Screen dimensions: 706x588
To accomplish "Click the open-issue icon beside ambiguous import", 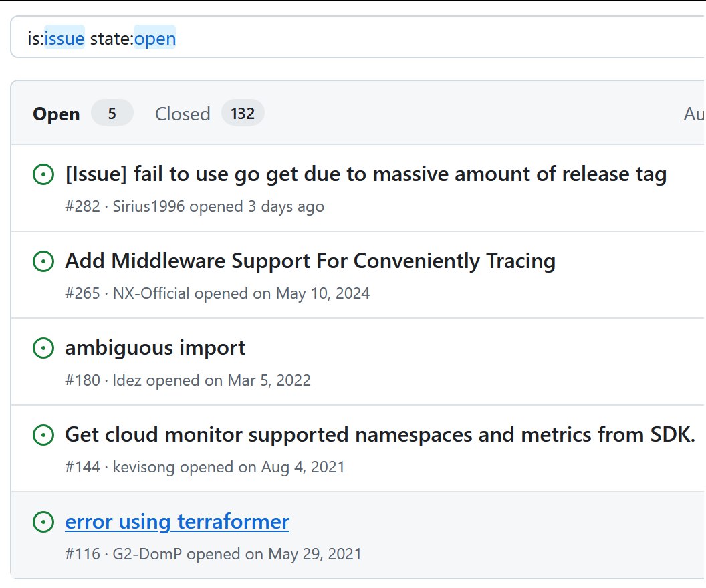I will [x=43, y=348].
